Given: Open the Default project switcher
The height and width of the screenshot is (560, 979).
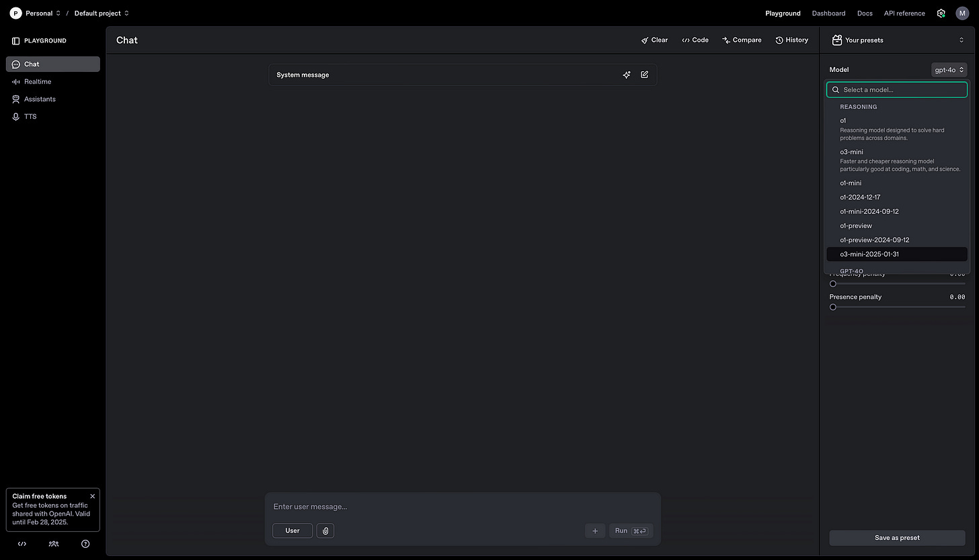Looking at the screenshot, I should [x=102, y=13].
